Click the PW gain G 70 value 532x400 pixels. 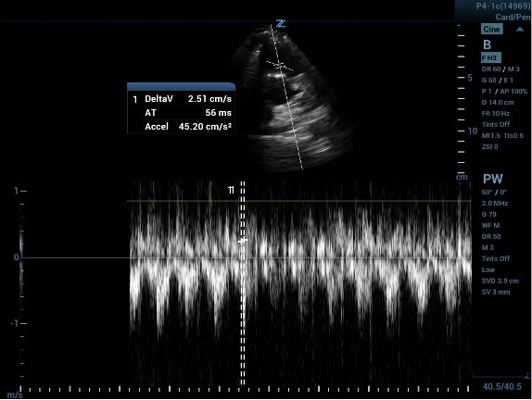tap(489, 214)
